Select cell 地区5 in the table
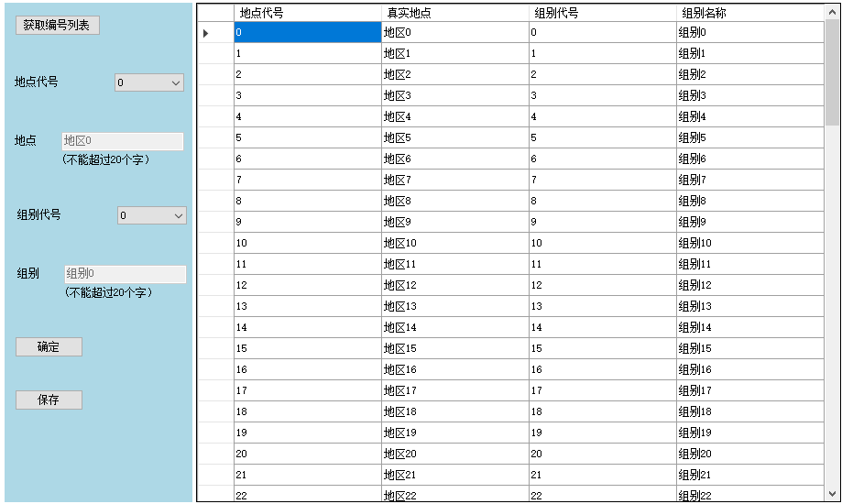Image resolution: width=842 pixels, height=504 pixels. click(x=454, y=138)
